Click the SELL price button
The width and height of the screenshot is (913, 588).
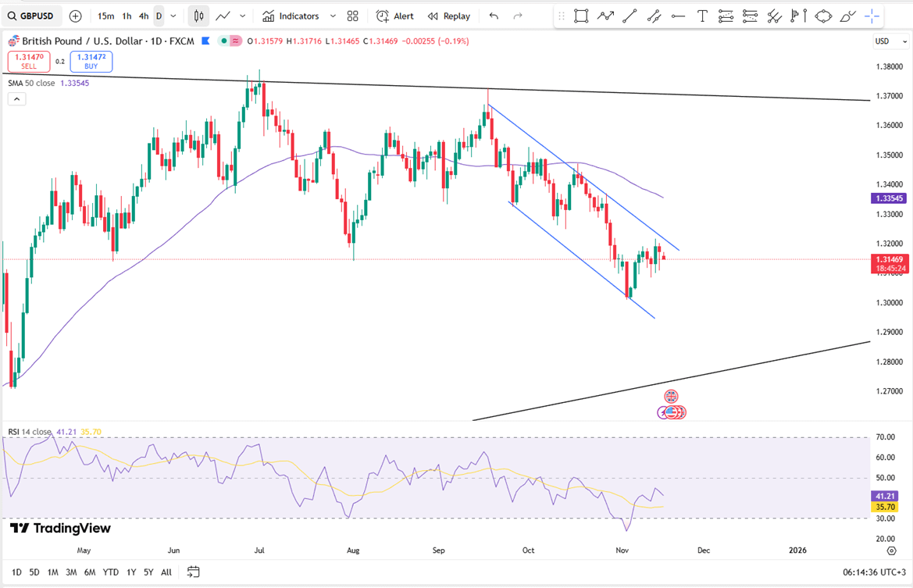click(x=29, y=62)
